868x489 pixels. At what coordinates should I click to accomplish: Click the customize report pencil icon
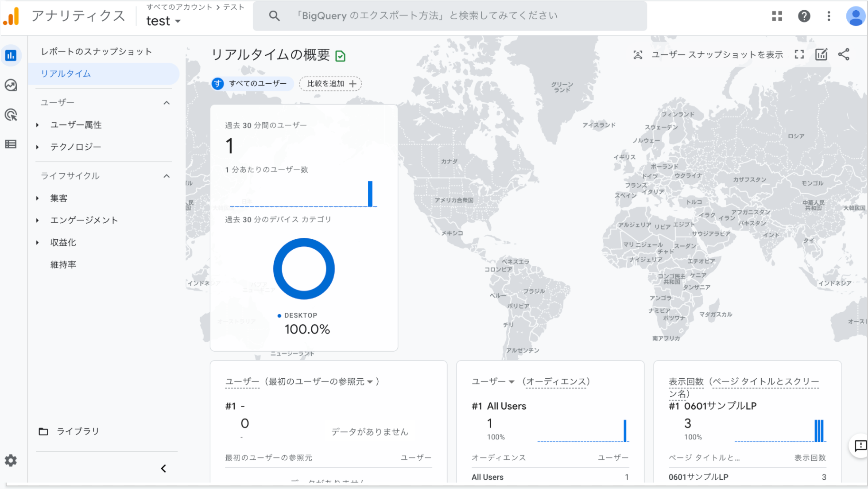[821, 54]
